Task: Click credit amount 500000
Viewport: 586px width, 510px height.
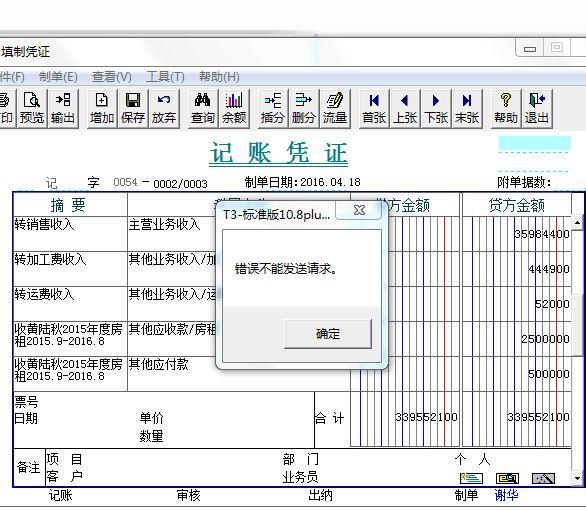Action: tap(549, 374)
